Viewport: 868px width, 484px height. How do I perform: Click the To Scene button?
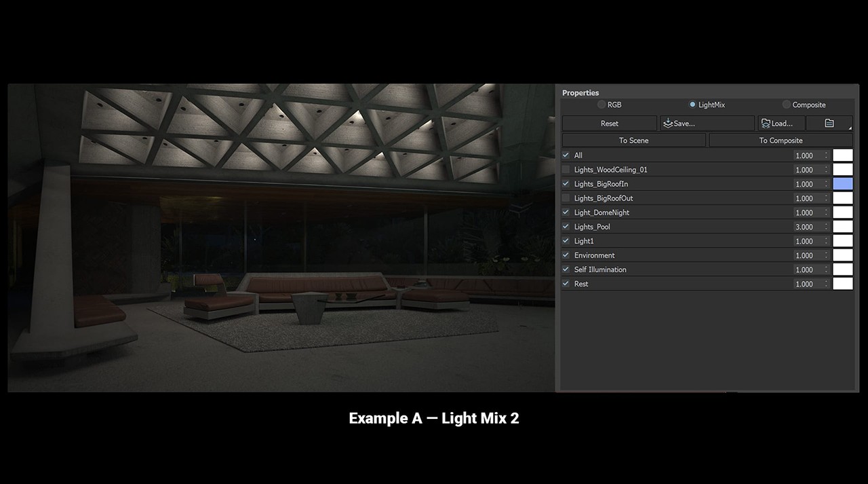pyautogui.click(x=633, y=141)
